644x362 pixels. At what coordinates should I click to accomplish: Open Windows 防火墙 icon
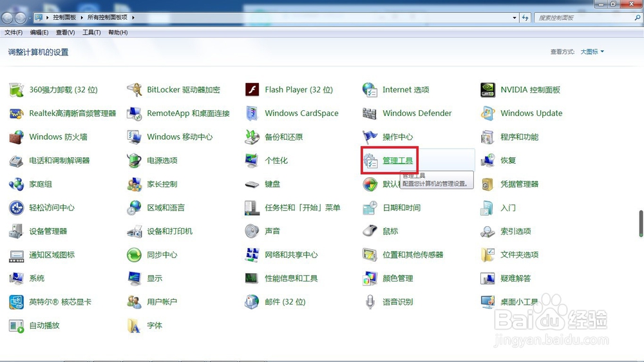tap(17, 137)
